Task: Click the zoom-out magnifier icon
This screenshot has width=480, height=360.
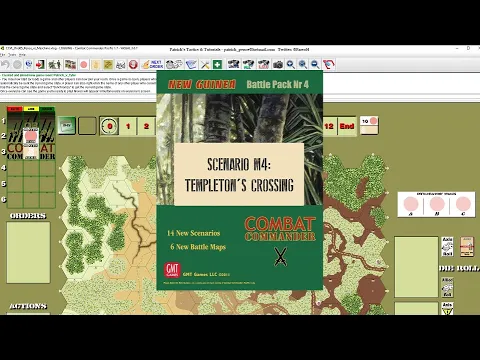Action: pos(315,64)
